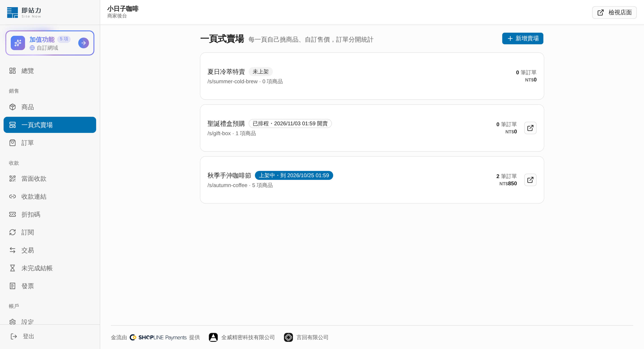Open 未完成結帳 in the sidebar
This screenshot has width=644, height=349.
tap(50, 268)
